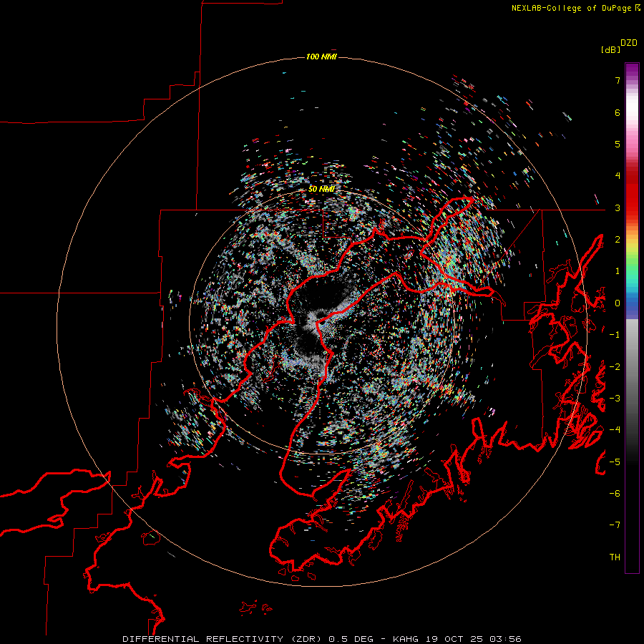Click the -6 scale value
Image resolution: width=644 pixels, height=644 pixels.
[x=615, y=494]
